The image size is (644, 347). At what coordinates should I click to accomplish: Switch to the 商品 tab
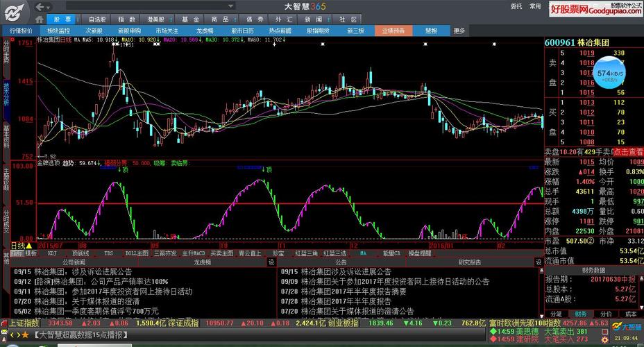(x=220, y=19)
